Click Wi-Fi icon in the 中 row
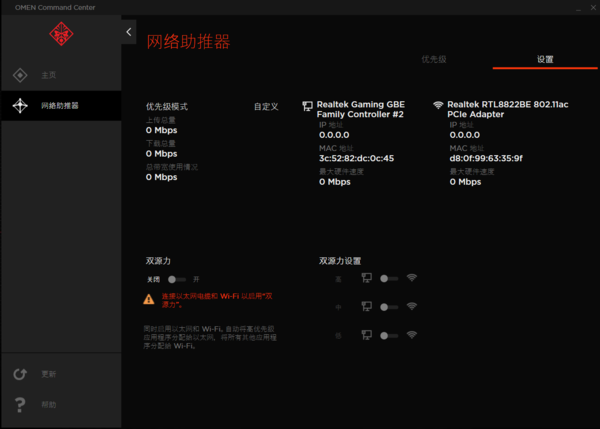The height and width of the screenshot is (429, 600). 412,306
